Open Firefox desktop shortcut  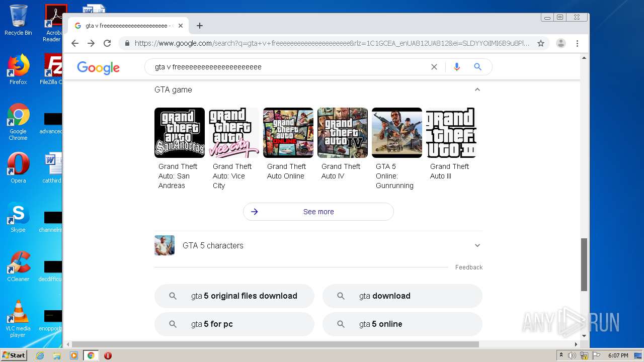[18, 69]
